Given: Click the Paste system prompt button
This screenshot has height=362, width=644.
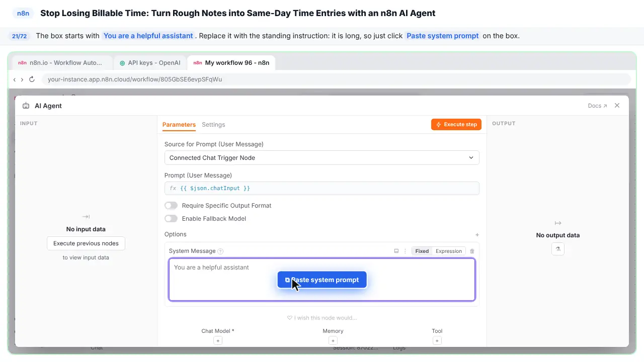Looking at the screenshot, I should [x=322, y=280].
